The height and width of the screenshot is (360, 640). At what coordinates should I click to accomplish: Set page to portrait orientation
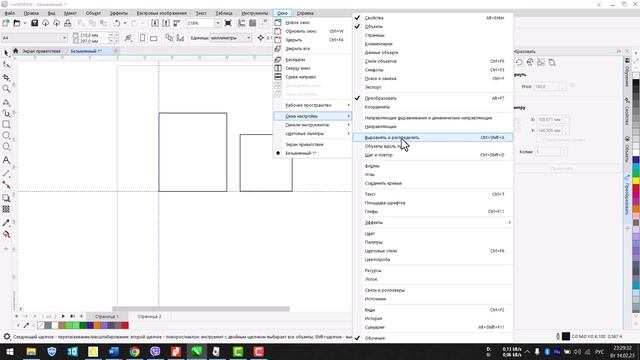tap(142, 38)
